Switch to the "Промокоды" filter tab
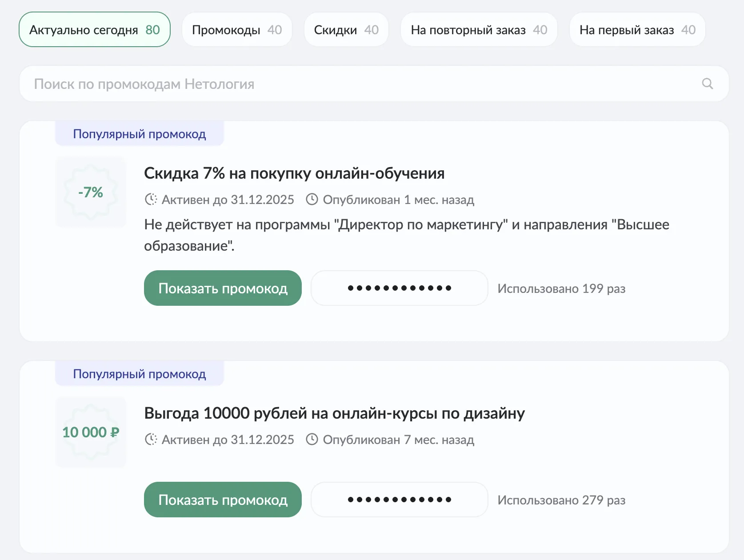Image resolution: width=744 pixels, height=560 pixels. point(237,29)
